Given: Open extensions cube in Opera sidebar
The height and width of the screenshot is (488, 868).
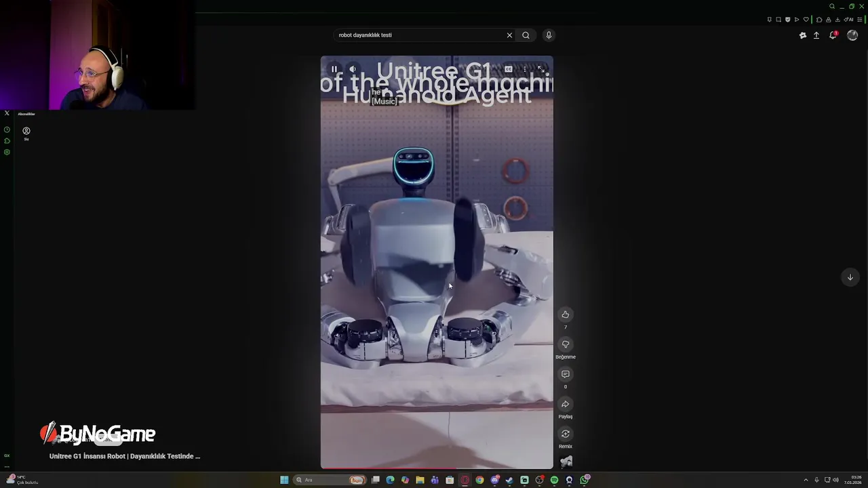Looking at the screenshot, I should pyautogui.click(x=7, y=141).
